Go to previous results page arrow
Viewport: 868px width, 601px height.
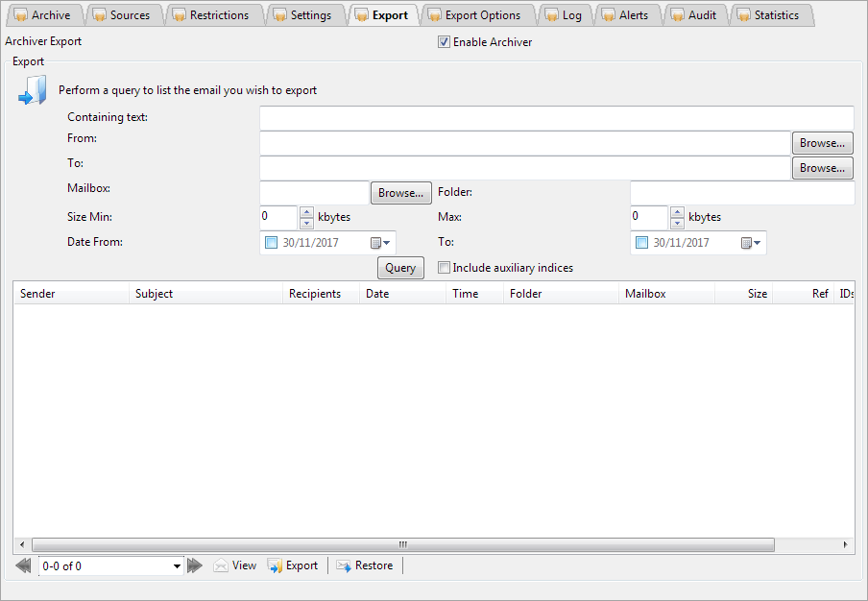pos(24,566)
